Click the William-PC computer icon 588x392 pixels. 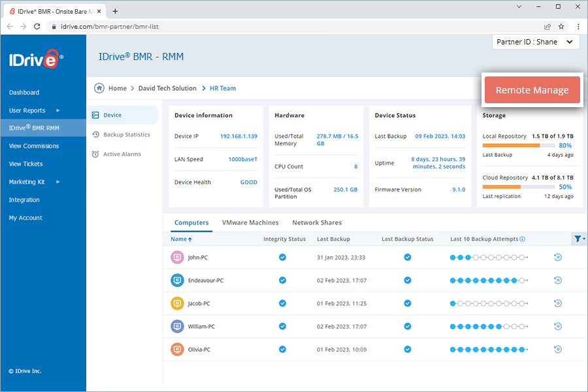click(177, 327)
